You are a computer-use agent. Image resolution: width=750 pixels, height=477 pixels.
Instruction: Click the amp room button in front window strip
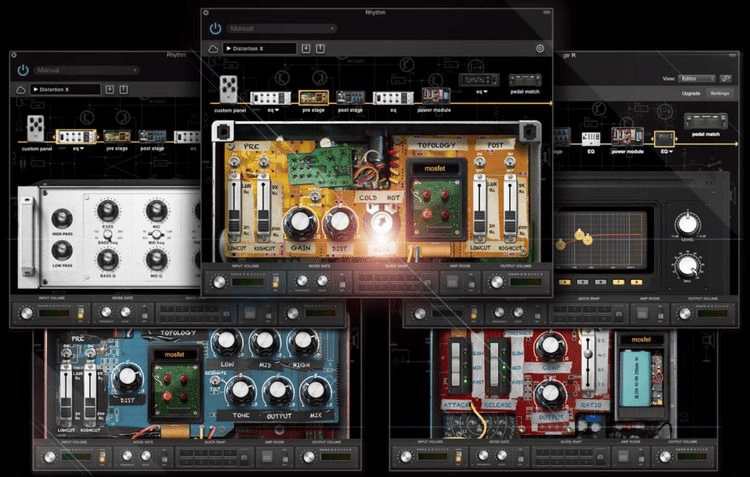[452, 281]
